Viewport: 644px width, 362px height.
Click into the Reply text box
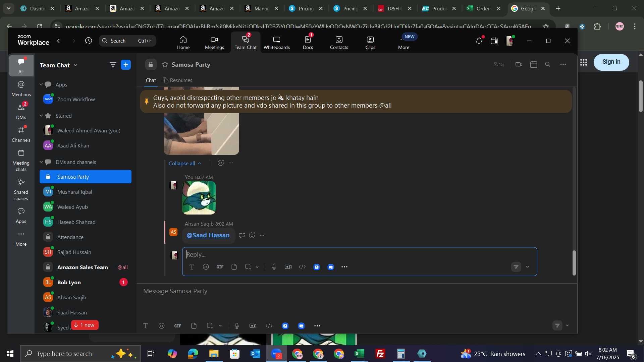[359, 255]
